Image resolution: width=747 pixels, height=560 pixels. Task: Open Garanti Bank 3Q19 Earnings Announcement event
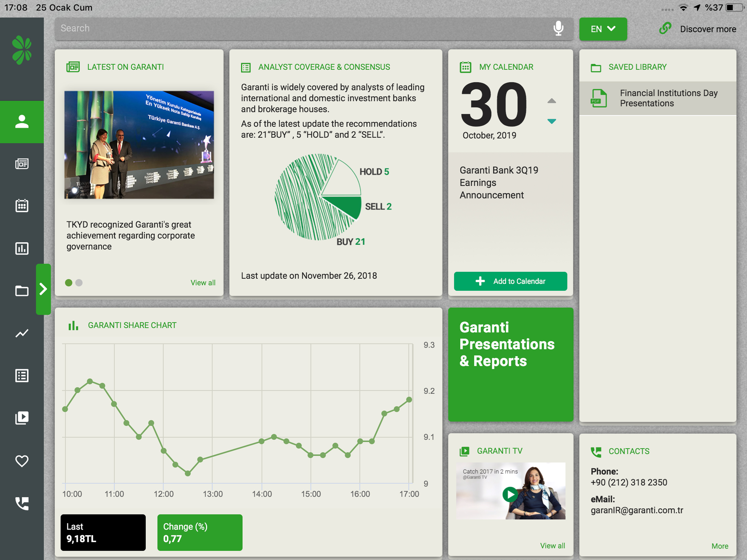point(498,183)
